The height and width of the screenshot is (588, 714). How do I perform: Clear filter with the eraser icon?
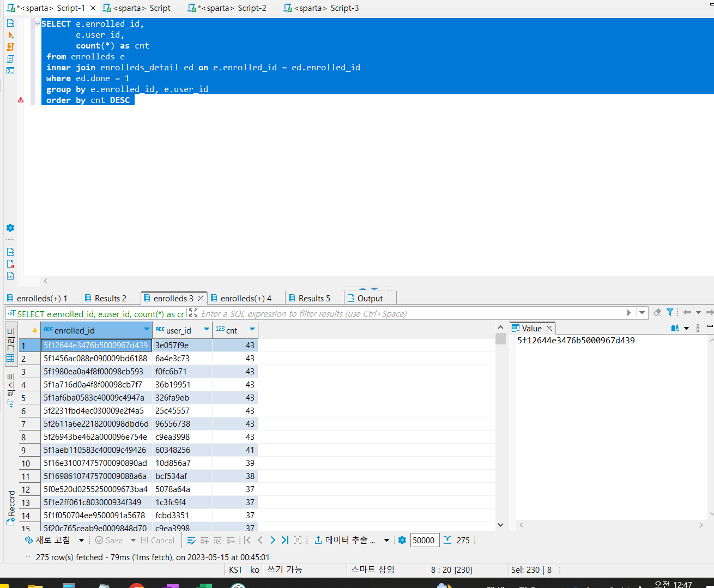[657, 312]
